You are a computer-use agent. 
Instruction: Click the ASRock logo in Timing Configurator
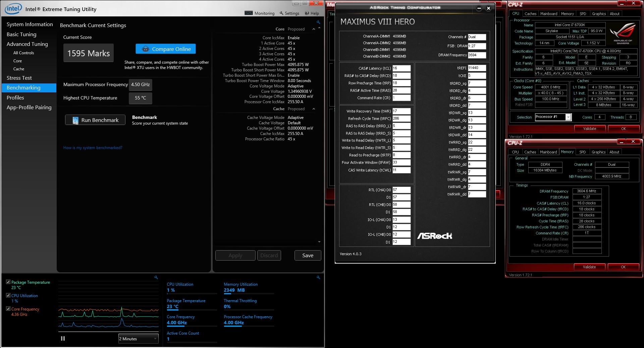coord(435,236)
